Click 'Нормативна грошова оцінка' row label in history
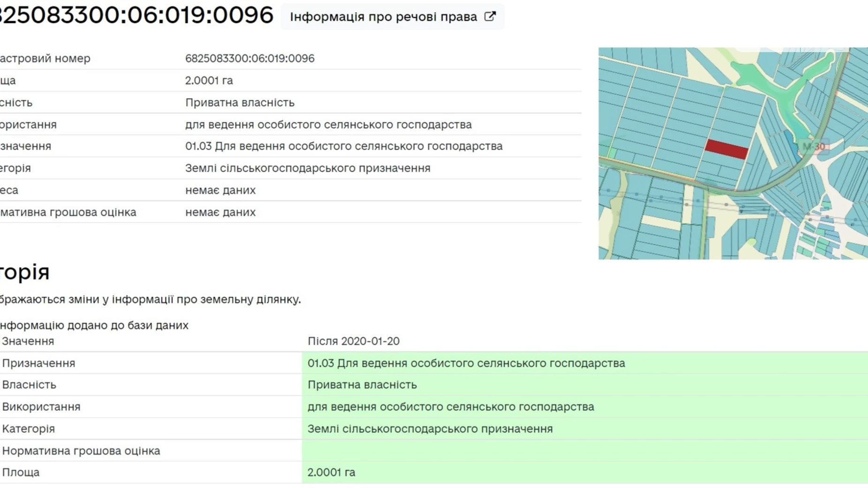This screenshot has width=868, height=488. point(81,451)
